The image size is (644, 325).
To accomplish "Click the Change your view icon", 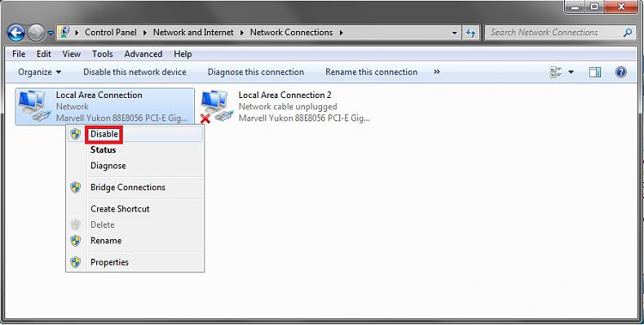I will [x=556, y=72].
